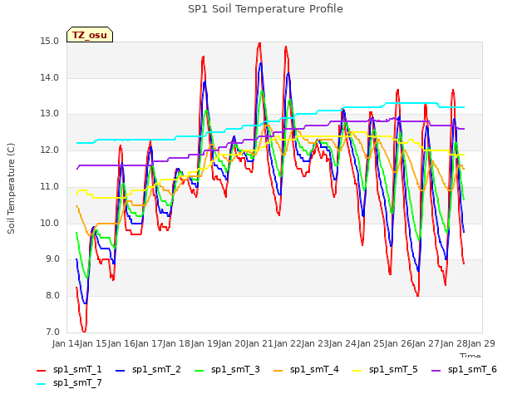Image resolution: width=532 pixels, height=399 pixels.
Task: Click the 11.0 y-axis tick label
Action: [50, 186]
